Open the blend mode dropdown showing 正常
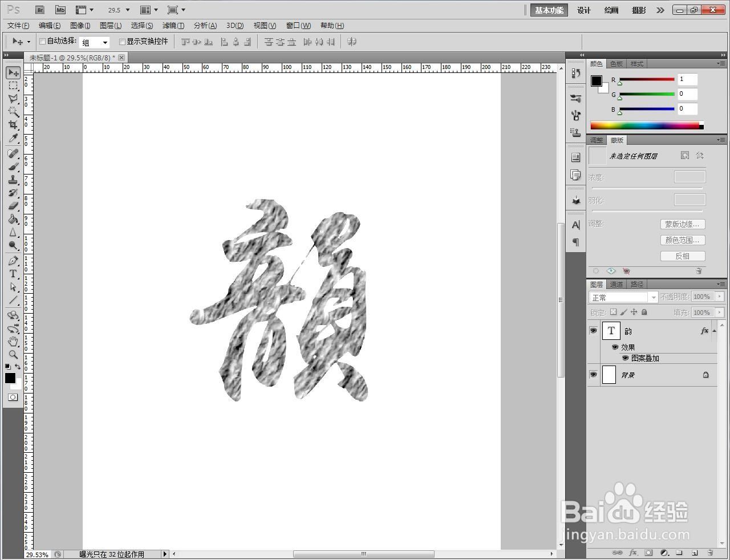The width and height of the screenshot is (730, 560). (x=623, y=297)
